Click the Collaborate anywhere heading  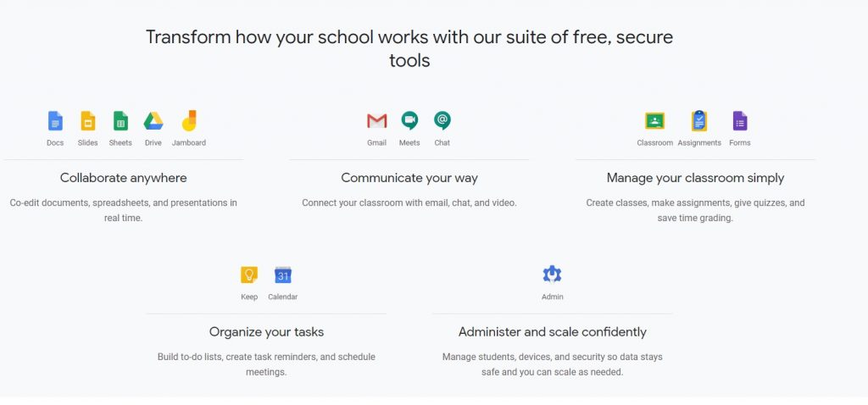124,178
